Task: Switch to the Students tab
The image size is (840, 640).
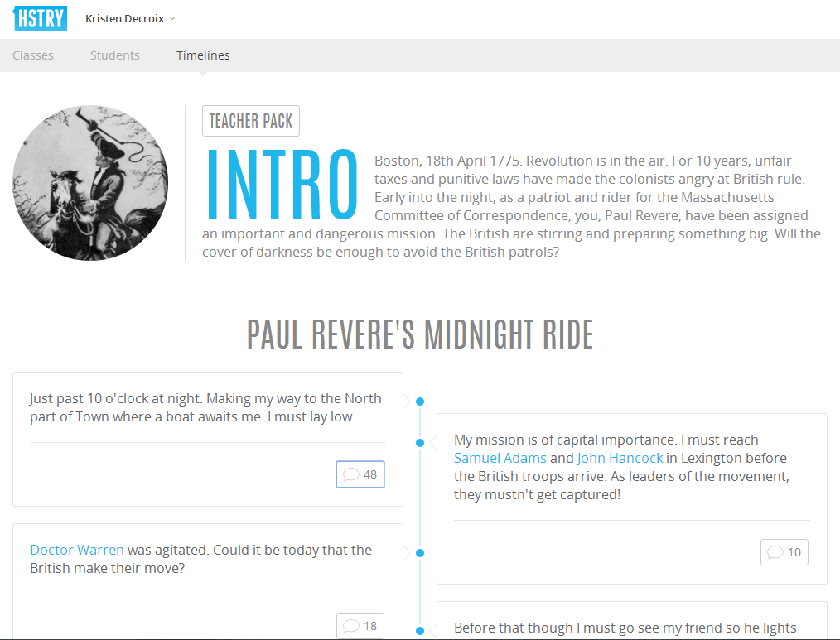Action: (115, 55)
